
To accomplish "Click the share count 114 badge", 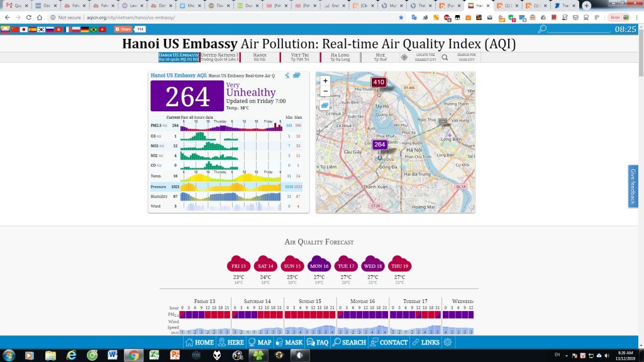I will 140,29.
